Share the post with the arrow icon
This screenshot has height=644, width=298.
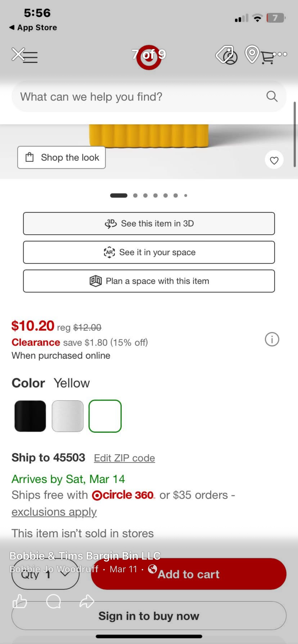[x=87, y=601]
